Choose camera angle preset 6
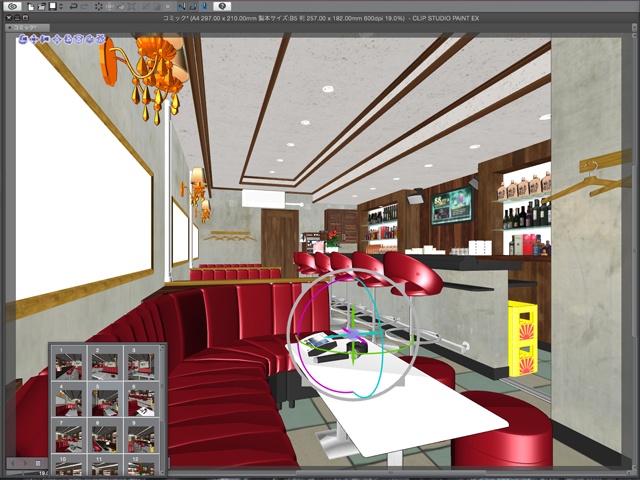This screenshot has height=480, width=640. tap(141, 400)
